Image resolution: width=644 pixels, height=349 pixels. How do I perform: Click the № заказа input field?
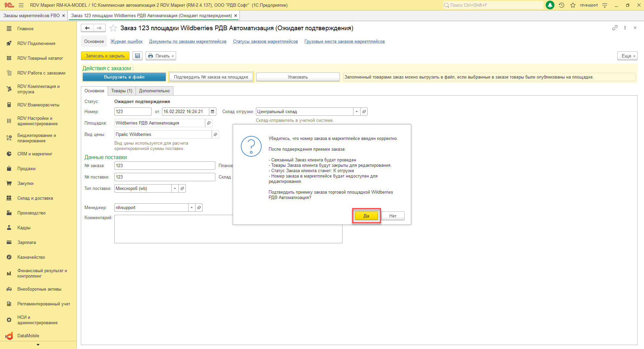[165, 166]
